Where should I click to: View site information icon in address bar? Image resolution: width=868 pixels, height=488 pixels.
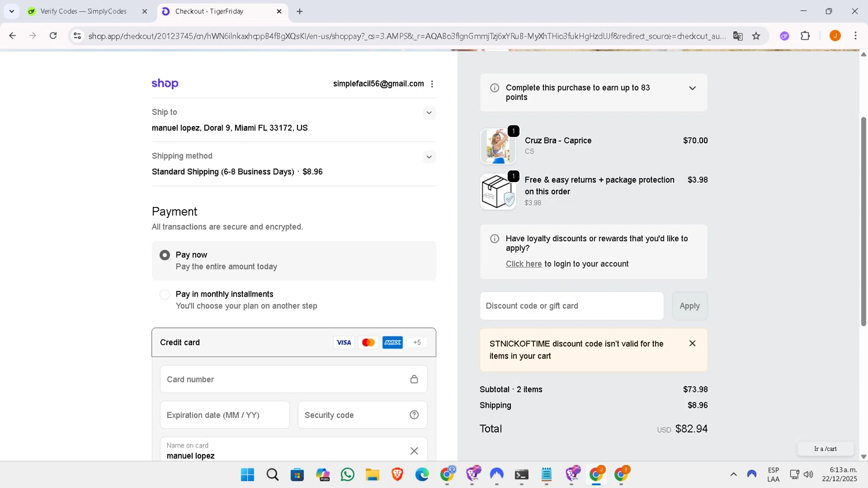(78, 36)
